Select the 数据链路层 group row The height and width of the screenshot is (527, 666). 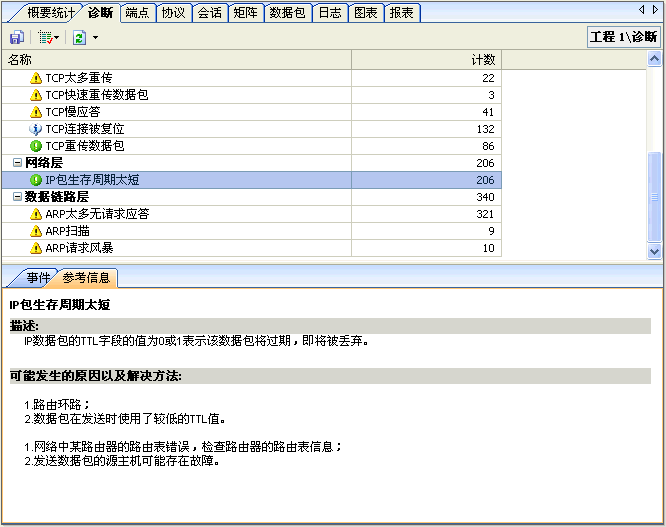click(x=251, y=197)
